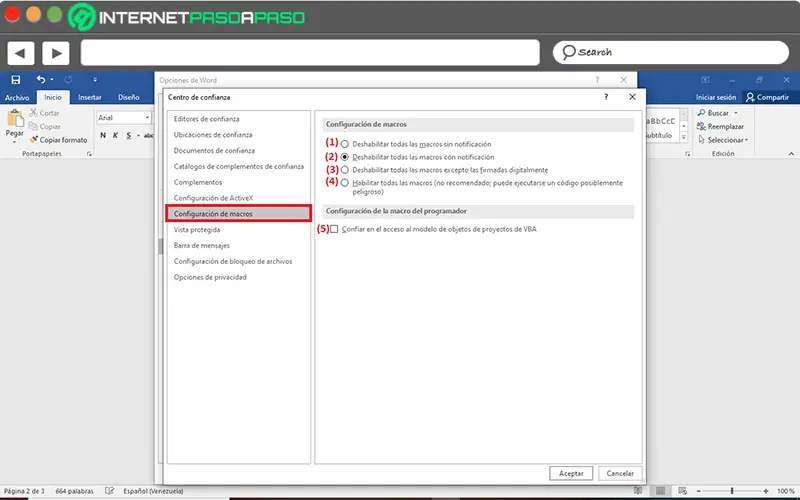Switch to the Insertar tab
This screenshot has width=800, height=500.
pyautogui.click(x=90, y=97)
